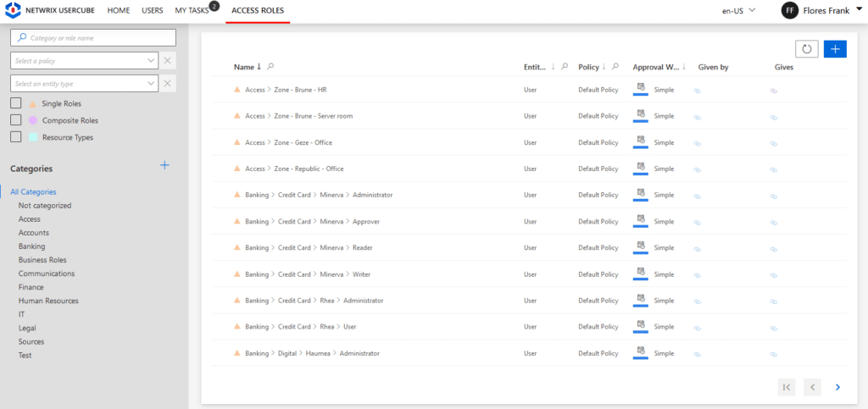Open Gives link for Zone - Geze - Office
The height and width of the screenshot is (409, 868).
pos(774,144)
